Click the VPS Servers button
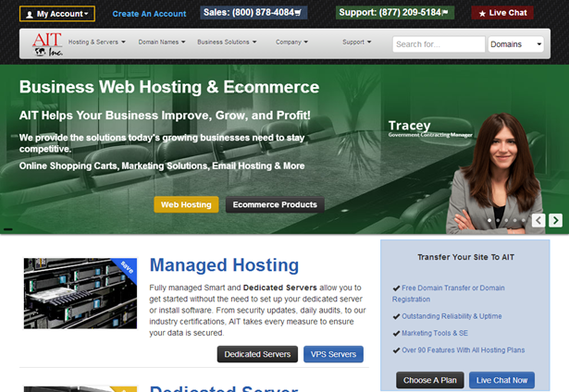 point(333,354)
